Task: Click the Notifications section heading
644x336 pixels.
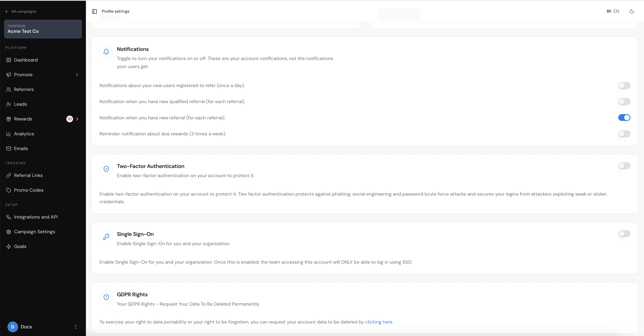Action: coord(133,49)
